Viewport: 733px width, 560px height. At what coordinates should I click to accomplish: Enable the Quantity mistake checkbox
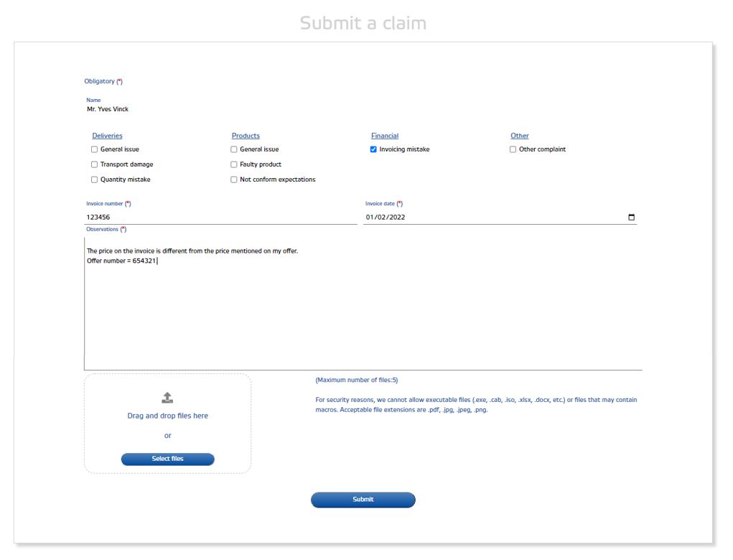[x=95, y=179]
